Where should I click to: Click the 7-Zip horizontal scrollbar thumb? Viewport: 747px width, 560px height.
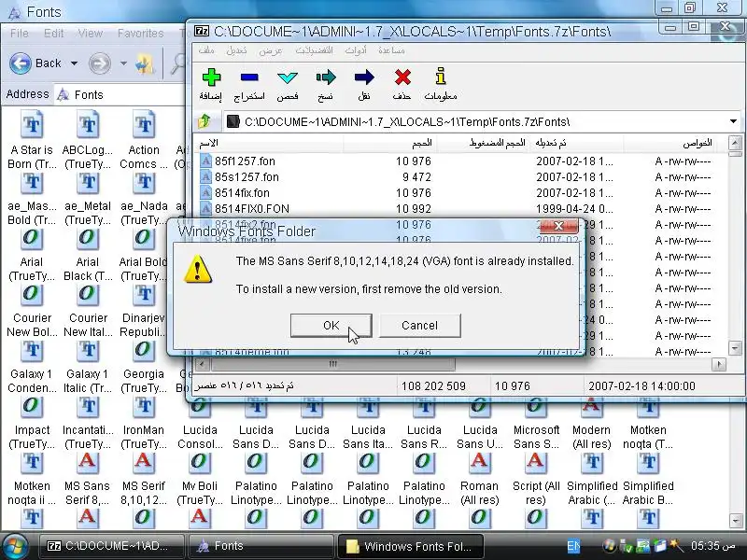pyautogui.click(x=332, y=364)
